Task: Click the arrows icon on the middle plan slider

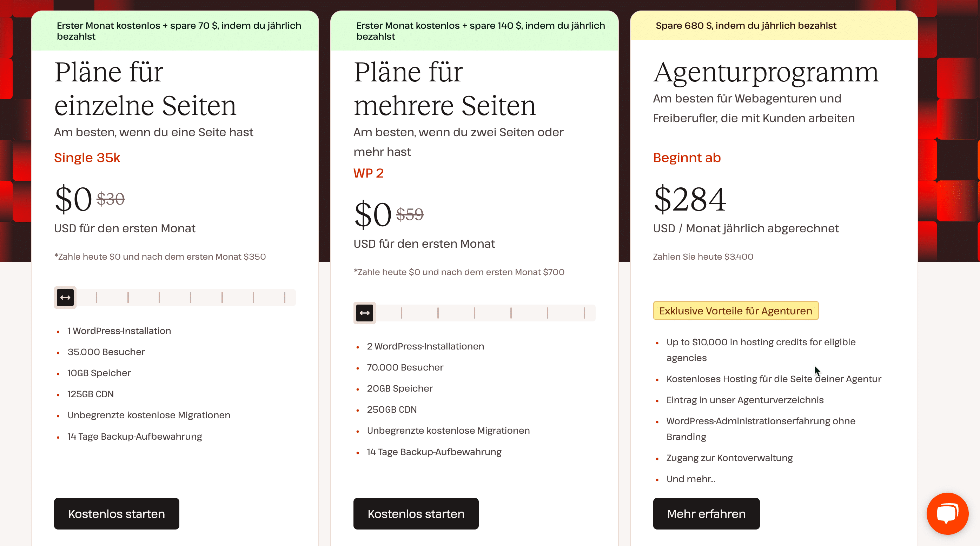Action: pyautogui.click(x=364, y=313)
